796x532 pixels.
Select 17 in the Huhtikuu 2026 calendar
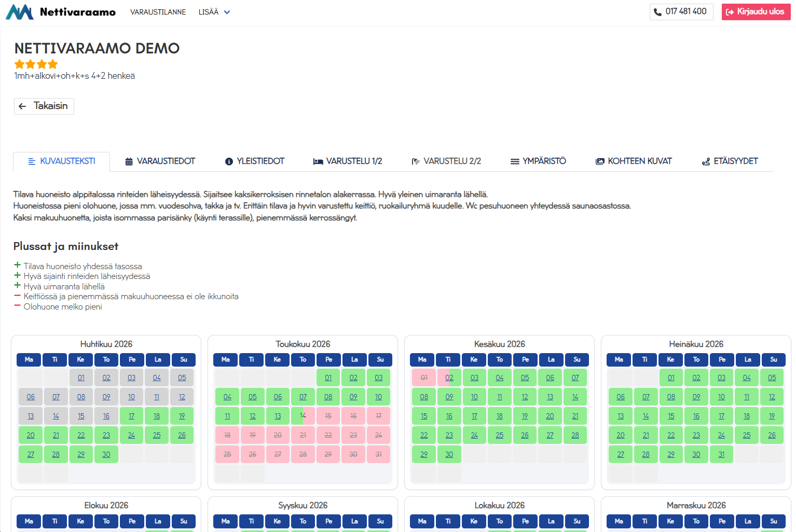point(132,416)
